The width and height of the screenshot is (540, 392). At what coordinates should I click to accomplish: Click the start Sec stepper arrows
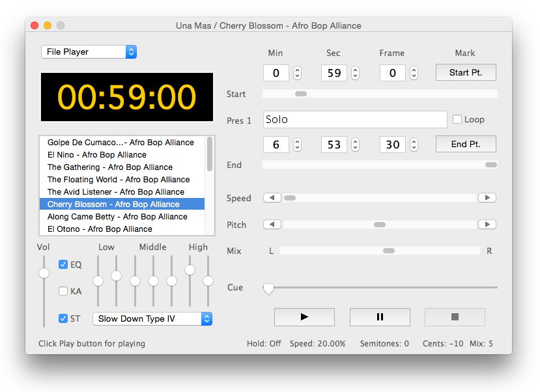[x=356, y=73]
